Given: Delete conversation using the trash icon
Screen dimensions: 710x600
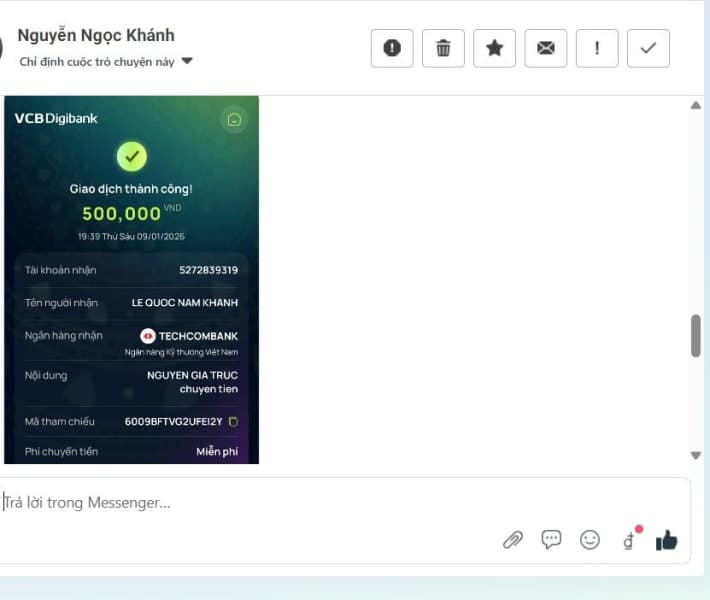Looking at the screenshot, I should pyautogui.click(x=443, y=48).
